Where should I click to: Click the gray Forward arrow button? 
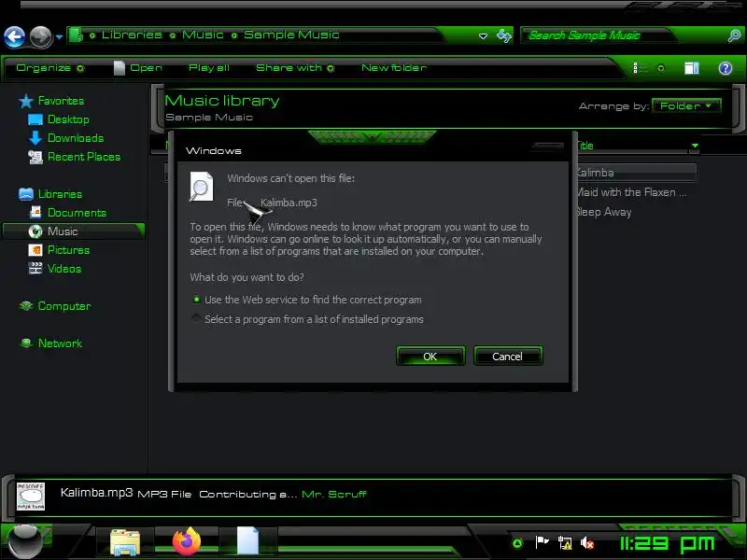(41, 37)
